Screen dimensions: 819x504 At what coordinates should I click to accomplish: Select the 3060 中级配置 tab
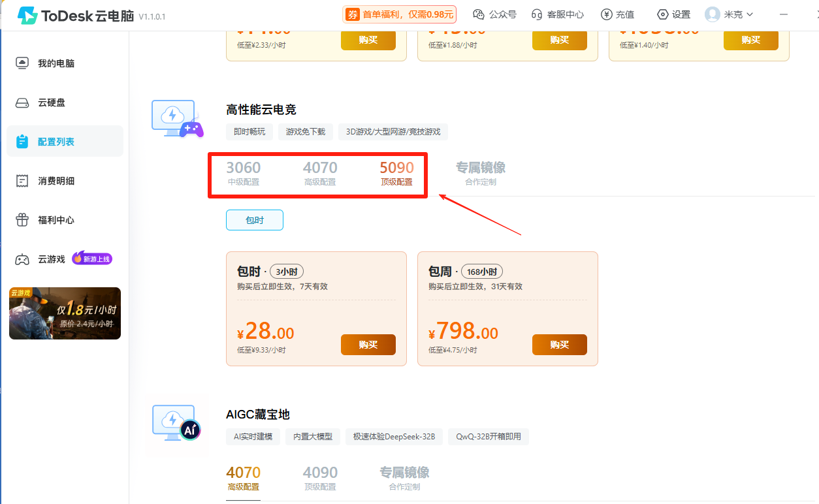click(x=244, y=173)
